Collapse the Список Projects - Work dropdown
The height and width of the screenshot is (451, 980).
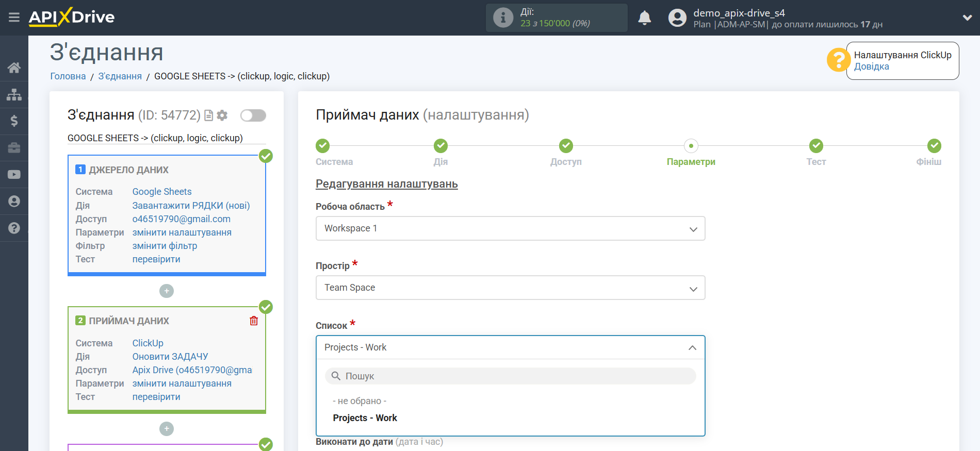(510, 347)
